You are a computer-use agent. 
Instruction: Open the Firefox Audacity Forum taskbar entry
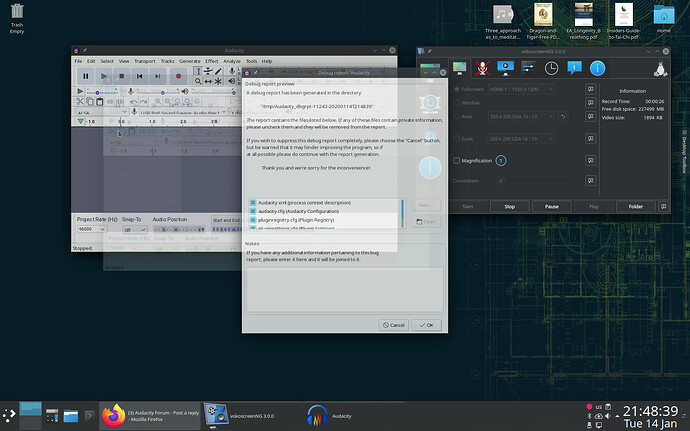150,416
